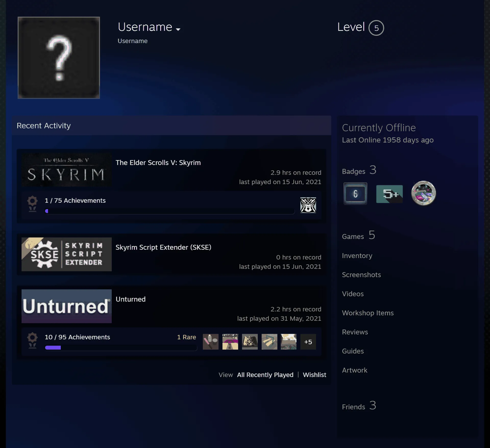Click the Unturned achievements trophy icon
Viewport: 490px width, 448px height.
point(32,340)
